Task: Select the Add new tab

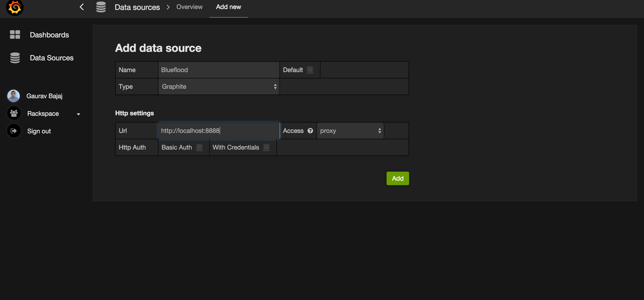Action: [x=228, y=7]
